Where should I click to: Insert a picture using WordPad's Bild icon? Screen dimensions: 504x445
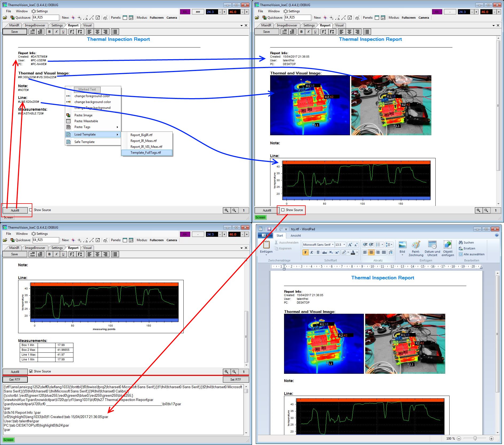402,245
